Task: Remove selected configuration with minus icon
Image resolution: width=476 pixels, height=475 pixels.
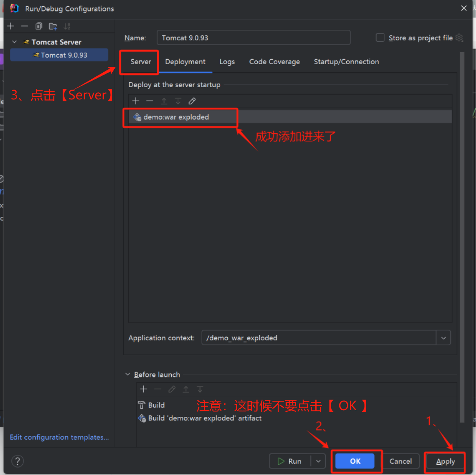Action: pos(24,26)
